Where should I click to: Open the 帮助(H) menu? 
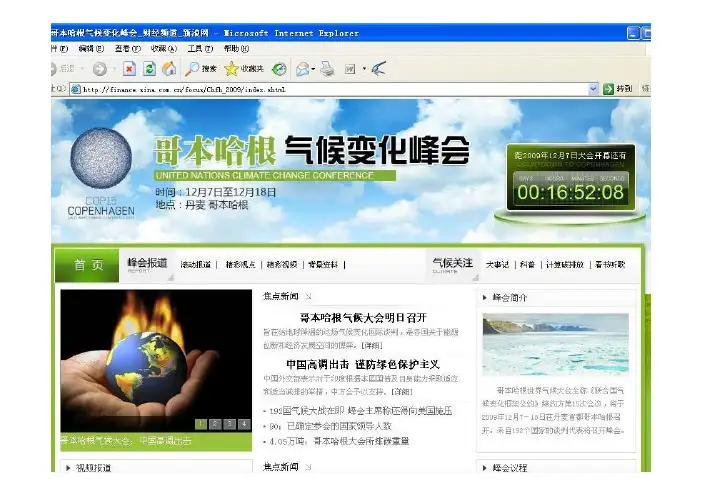tap(235, 49)
